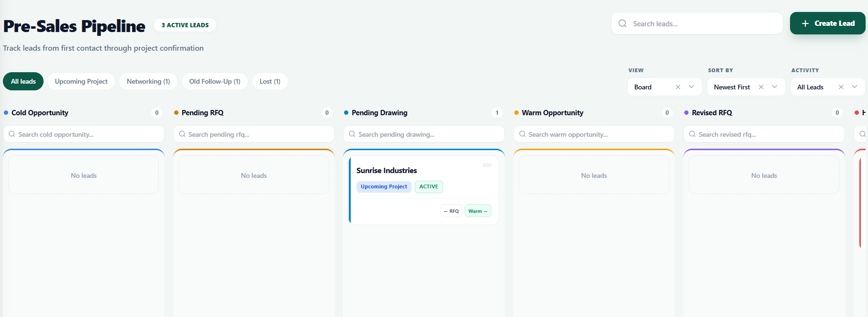Click the Pending Drawing search magnifier icon
Image resolution: width=868 pixels, height=317 pixels.
[x=352, y=134]
